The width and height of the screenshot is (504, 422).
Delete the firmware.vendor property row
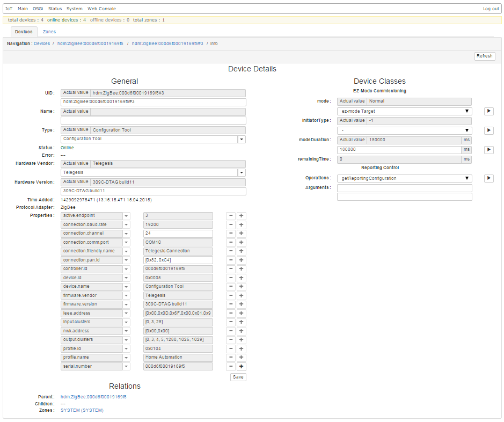(x=231, y=296)
